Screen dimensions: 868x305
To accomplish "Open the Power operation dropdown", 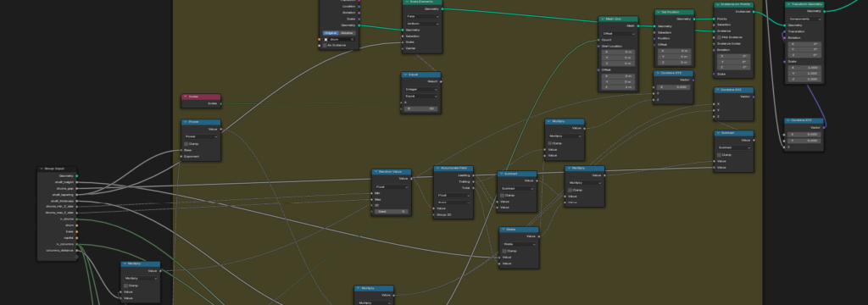I will [201, 136].
